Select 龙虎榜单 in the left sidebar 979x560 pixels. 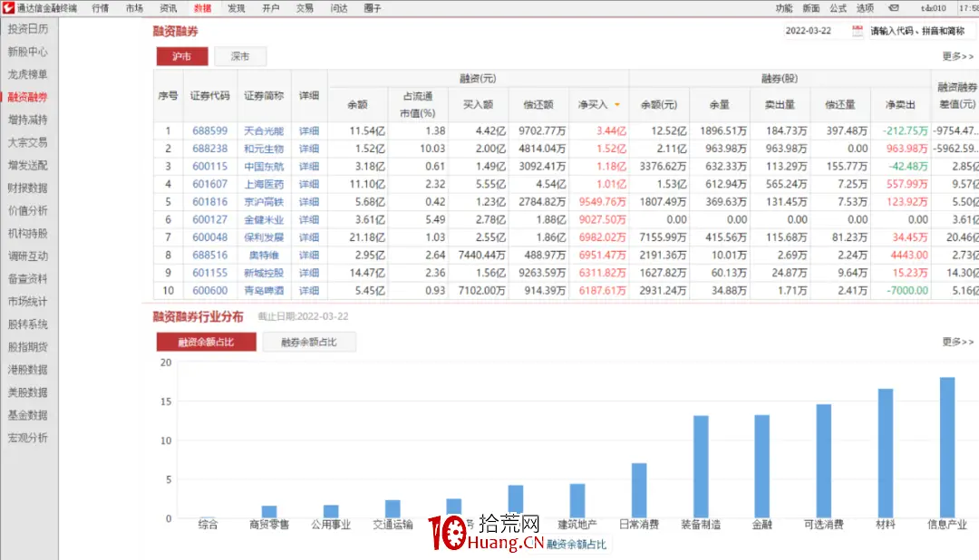(29, 74)
